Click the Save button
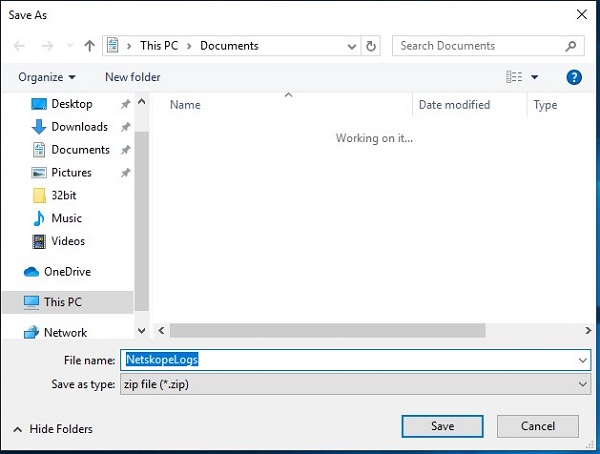This screenshot has height=454, width=600. [442, 426]
